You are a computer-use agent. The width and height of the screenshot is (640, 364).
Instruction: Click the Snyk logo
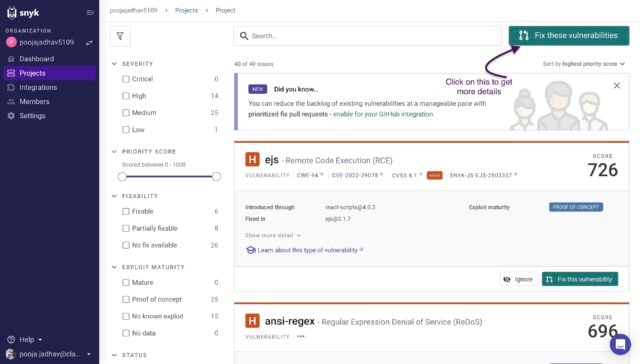(23, 13)
